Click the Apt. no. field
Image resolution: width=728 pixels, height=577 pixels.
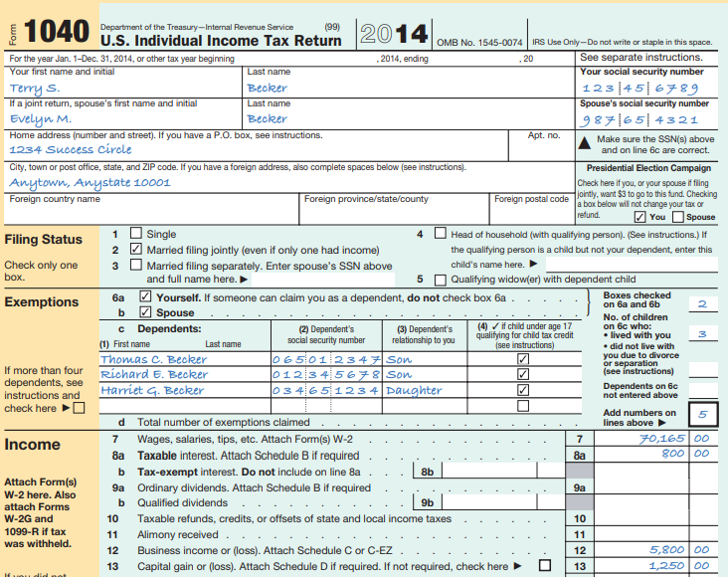[x=542, y=146]
